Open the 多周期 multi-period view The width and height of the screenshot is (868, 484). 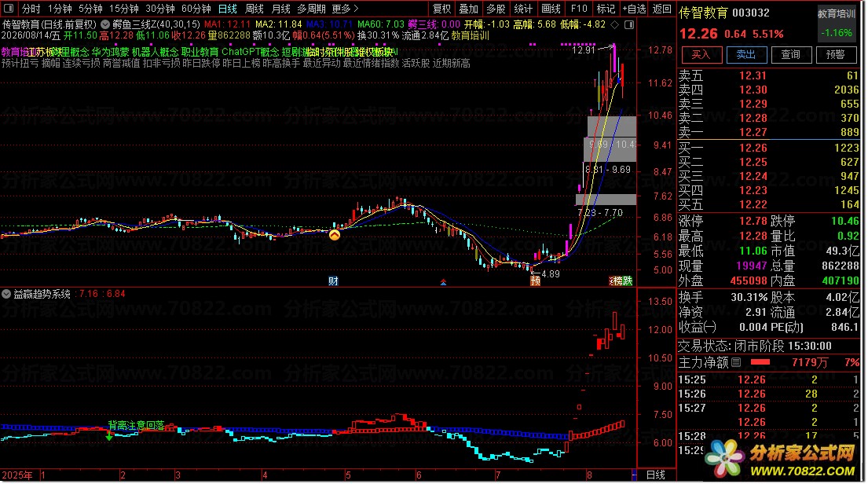pyautogui.click(x=311, y=9)
